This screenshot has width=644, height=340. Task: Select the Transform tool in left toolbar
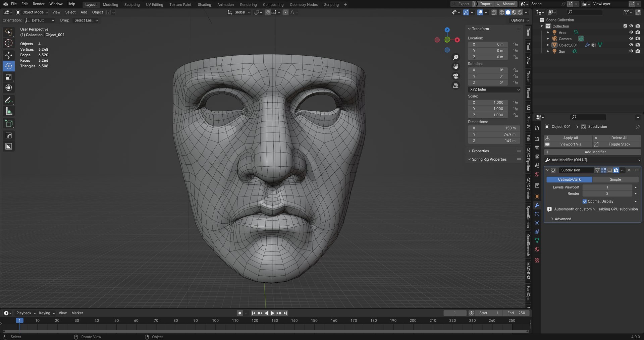9,88
